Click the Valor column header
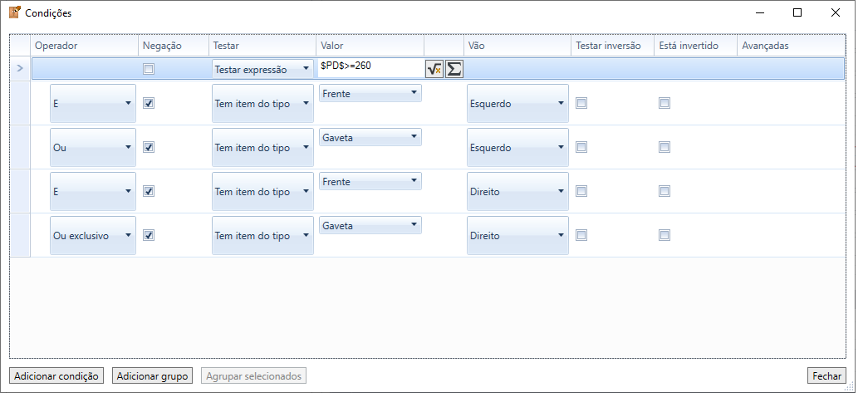 pyautogui.click(x=370, y=46)
